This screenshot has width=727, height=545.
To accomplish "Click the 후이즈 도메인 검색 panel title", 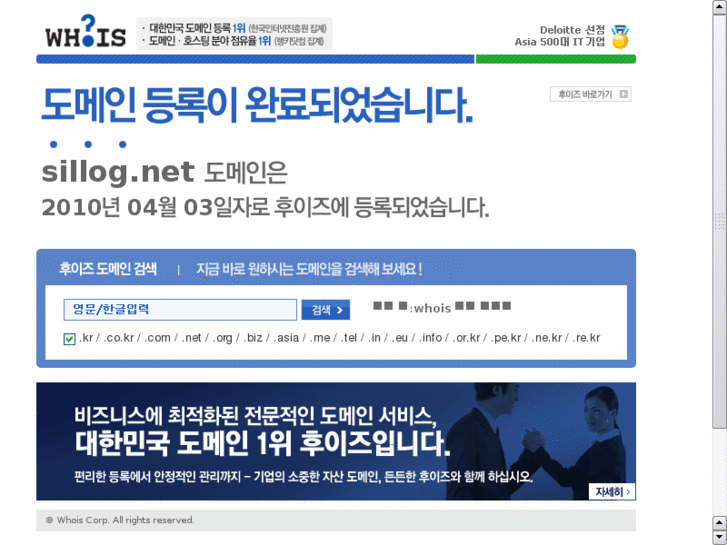I will [108, 269].
